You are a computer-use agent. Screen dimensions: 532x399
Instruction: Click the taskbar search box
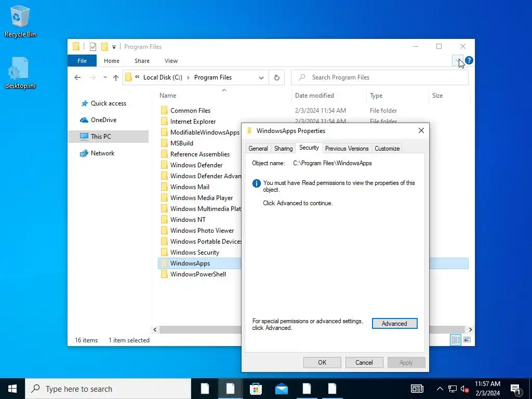[x=108, y=389]
